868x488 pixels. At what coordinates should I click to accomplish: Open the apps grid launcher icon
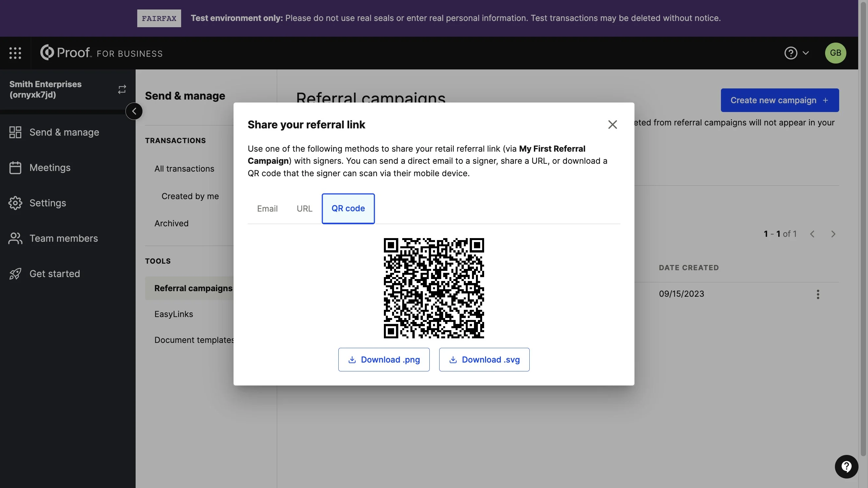(x=15, y=53)
